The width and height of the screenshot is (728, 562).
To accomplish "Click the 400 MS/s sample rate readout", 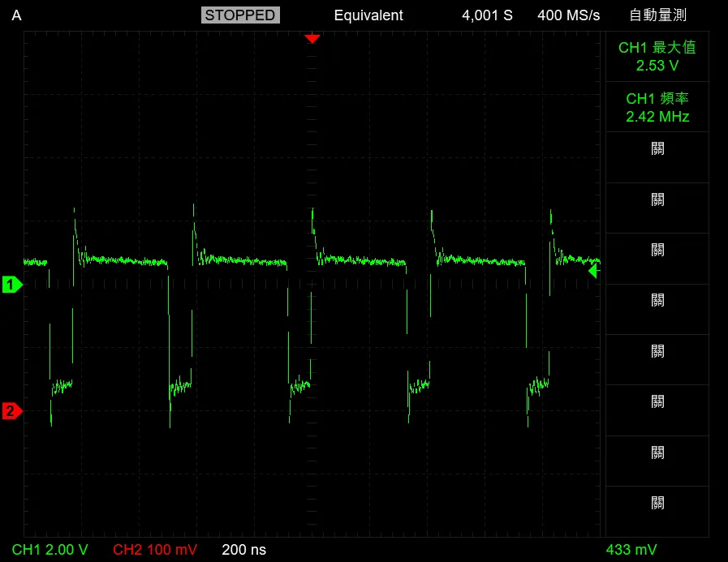I will [x=568, y=15].
